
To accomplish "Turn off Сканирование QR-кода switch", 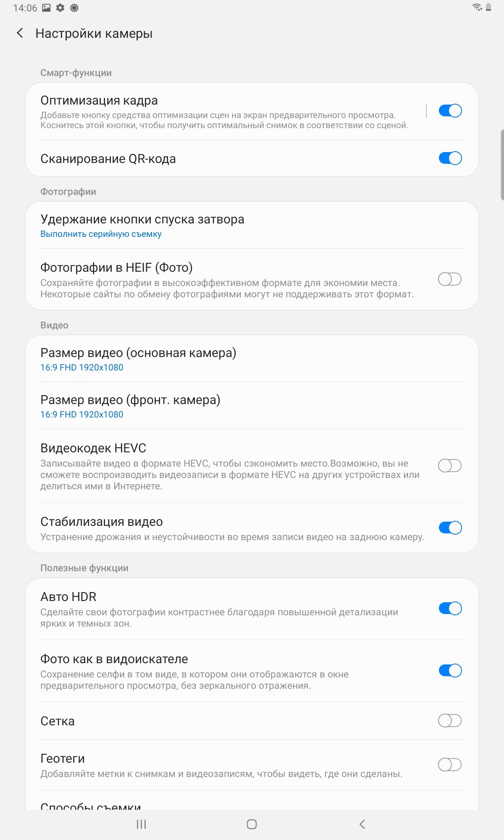I will coord(450,158).
